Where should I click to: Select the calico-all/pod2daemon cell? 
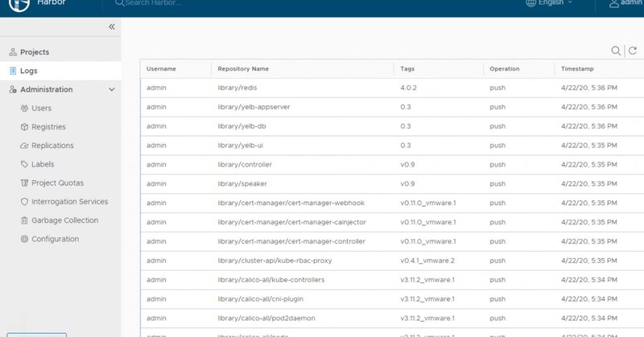pyautogui.click(x=266, y=319)
